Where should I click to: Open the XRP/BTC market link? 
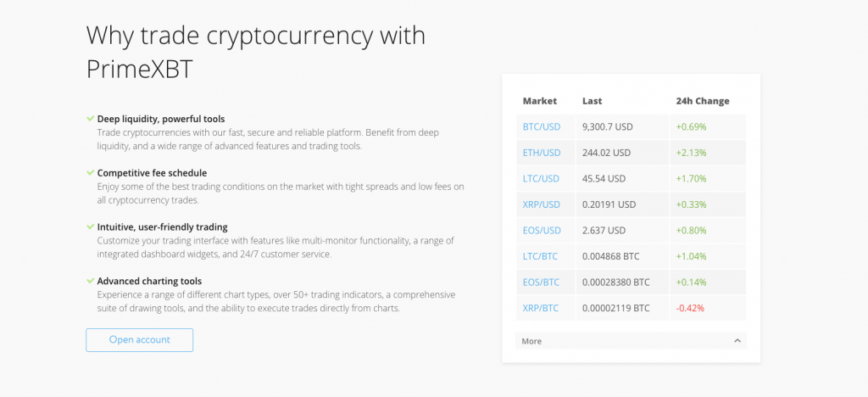pyautogui.click(x=541, y=308)
